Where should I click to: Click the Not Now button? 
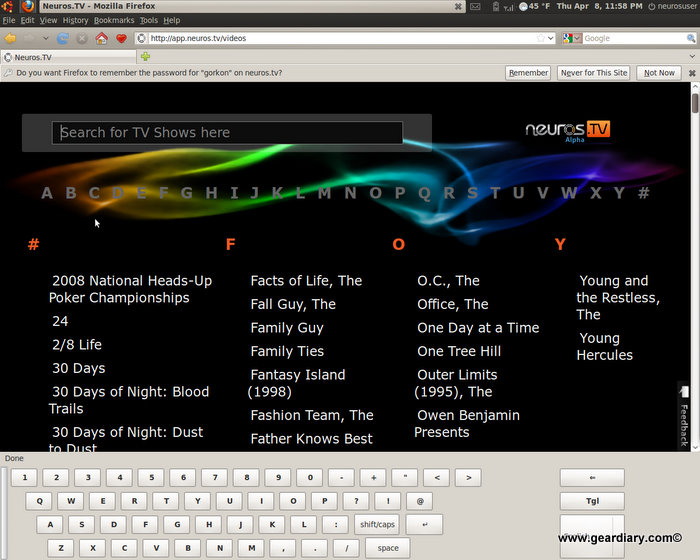[659, 73]
